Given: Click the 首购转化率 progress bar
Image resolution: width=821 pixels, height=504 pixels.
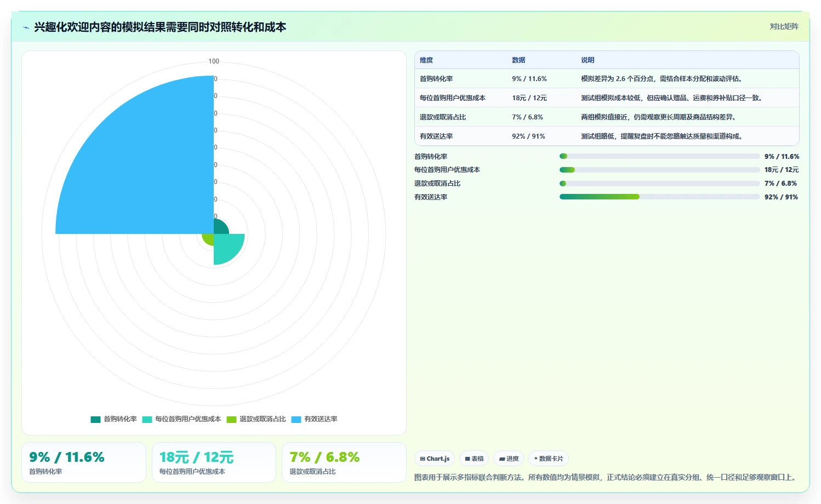Looking at the screenshot, I should coord(660,156).
